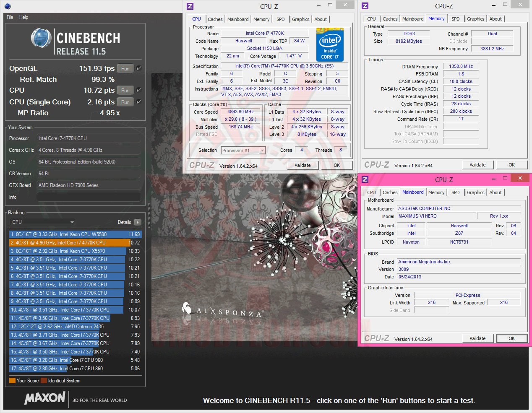Select ranking row Core i7 CPU 860
The height and width of the screenshot is (413, 532).
coord(76,369)
